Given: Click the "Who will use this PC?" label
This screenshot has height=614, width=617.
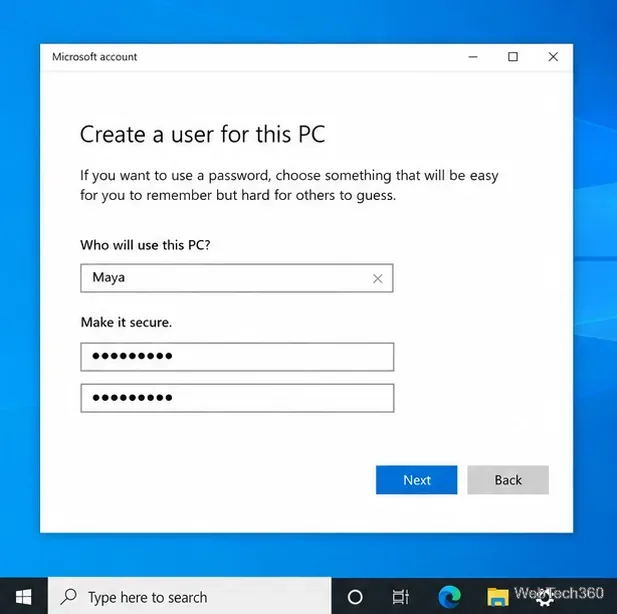Looking at the screenshot, I should click(x=145, y=245).
